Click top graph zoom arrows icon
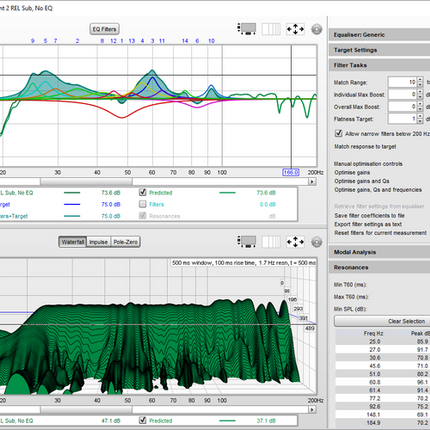Image resolution: width=430 pixels, height=430 pixels. [295, 29]
